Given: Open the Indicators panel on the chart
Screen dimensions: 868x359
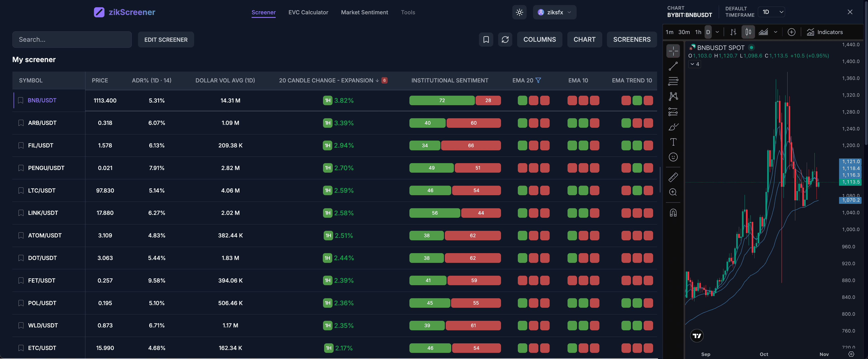Looking at the screenshot, I should tap(825, 32).
